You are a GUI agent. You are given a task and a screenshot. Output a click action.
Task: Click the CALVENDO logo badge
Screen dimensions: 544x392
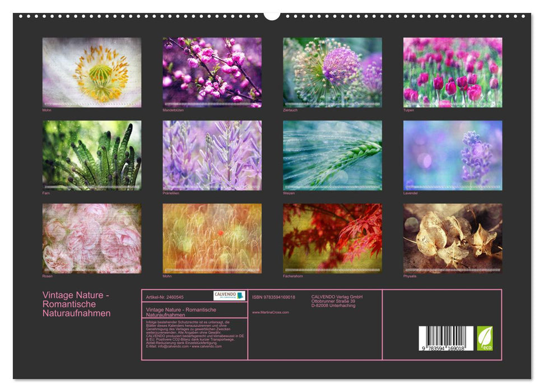click(x=229, y=296)
